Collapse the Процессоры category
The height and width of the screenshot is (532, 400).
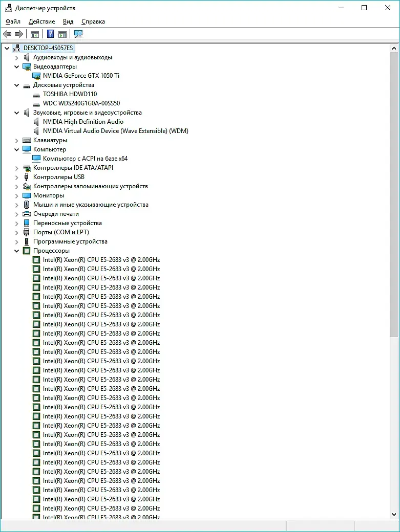(x=16, y=251)
